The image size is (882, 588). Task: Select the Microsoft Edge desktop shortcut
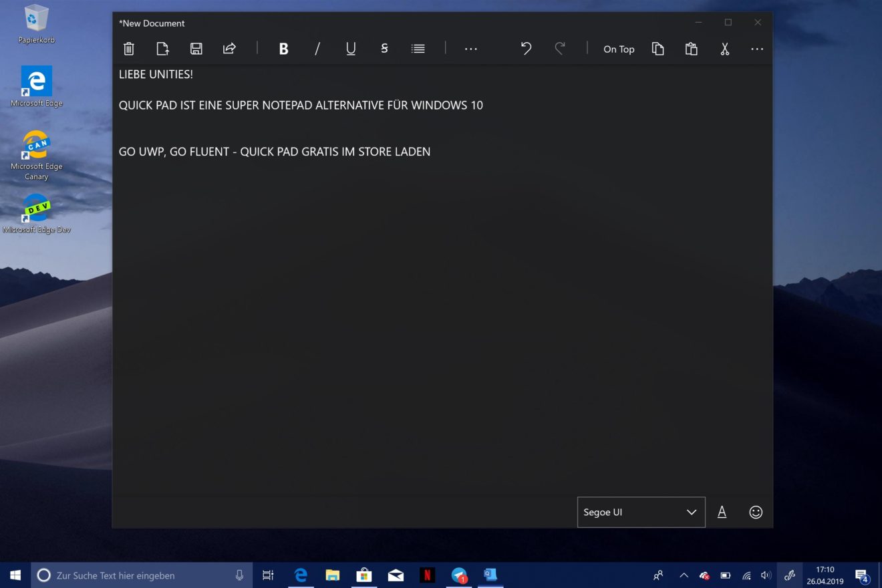tap(37, 87)
